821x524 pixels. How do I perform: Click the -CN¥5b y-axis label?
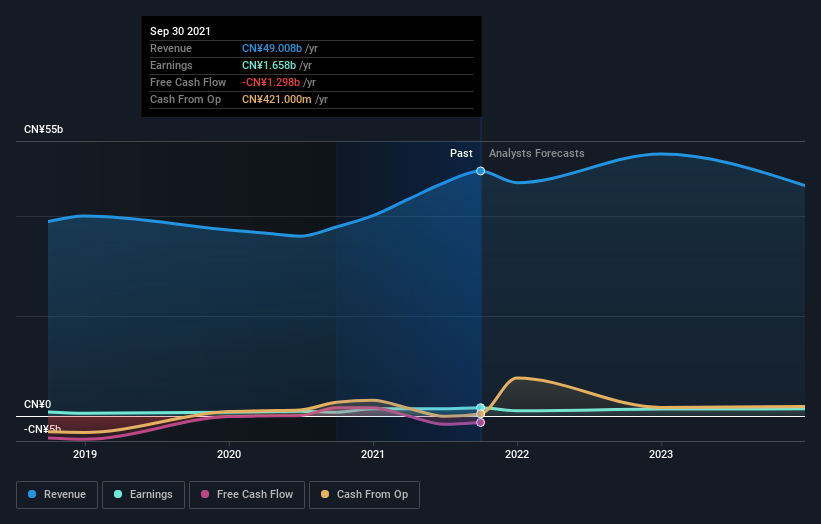click(x=42, y=429)
